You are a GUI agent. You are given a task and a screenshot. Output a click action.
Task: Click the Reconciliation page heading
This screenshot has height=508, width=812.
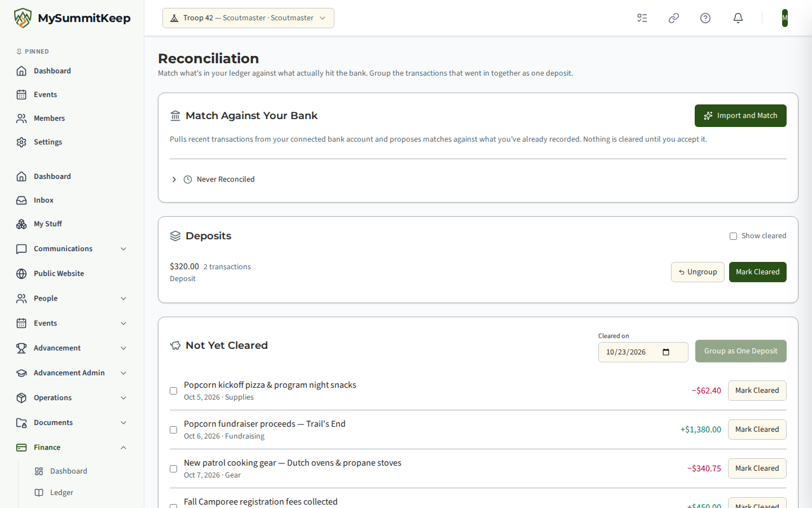209,58
